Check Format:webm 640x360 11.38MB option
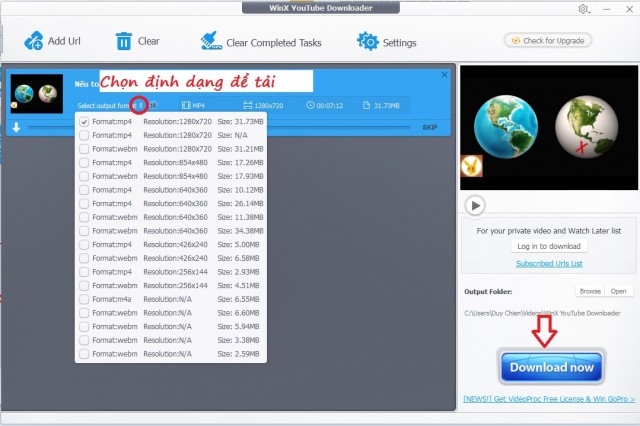 pos(84,217)
